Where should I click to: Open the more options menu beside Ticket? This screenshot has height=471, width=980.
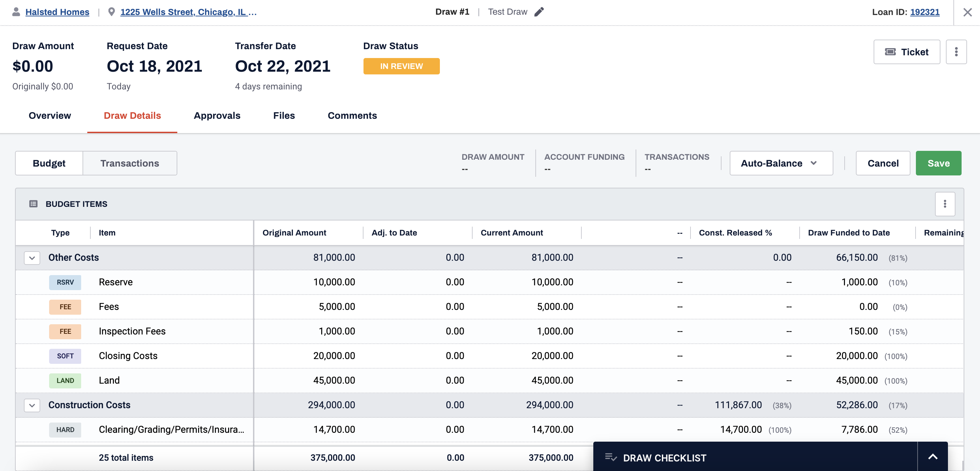point(956,52)
